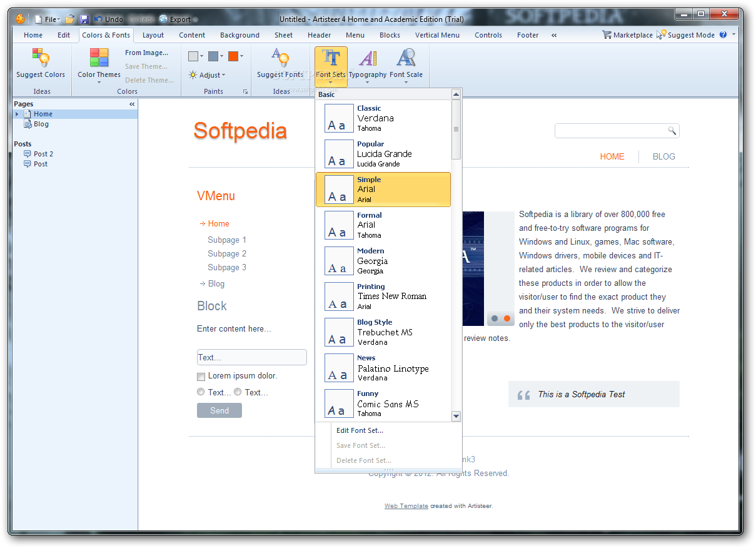Select the Classic Verdana font set thumbnail
Image resolution: width=756 pixels, height=548 pixels.
[339, 118]
